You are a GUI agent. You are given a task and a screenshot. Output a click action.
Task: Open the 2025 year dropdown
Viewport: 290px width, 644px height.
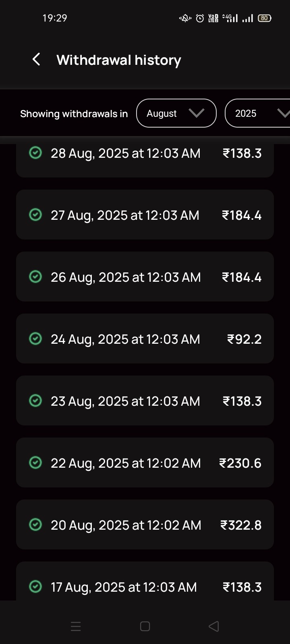(258, 114)
